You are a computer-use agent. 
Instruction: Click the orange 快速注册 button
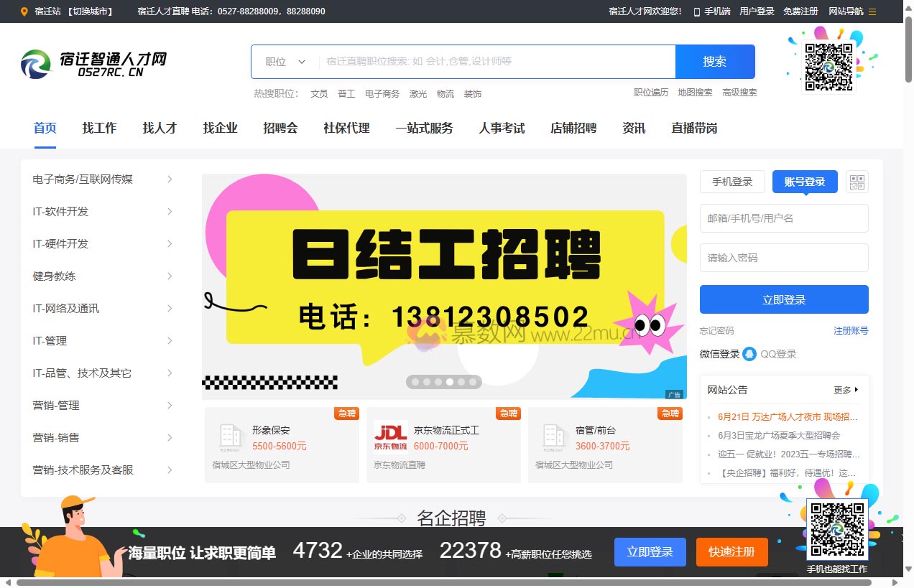coord(731,552)
